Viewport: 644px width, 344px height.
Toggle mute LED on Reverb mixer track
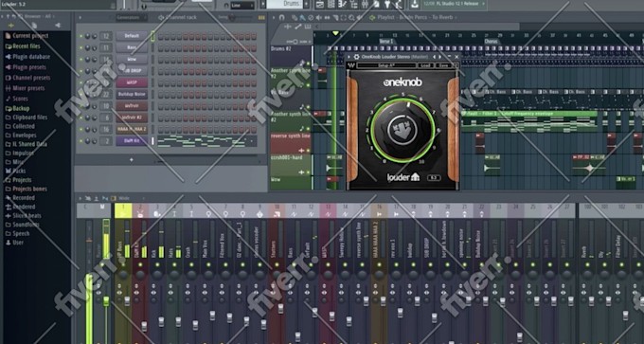point(587,264)
